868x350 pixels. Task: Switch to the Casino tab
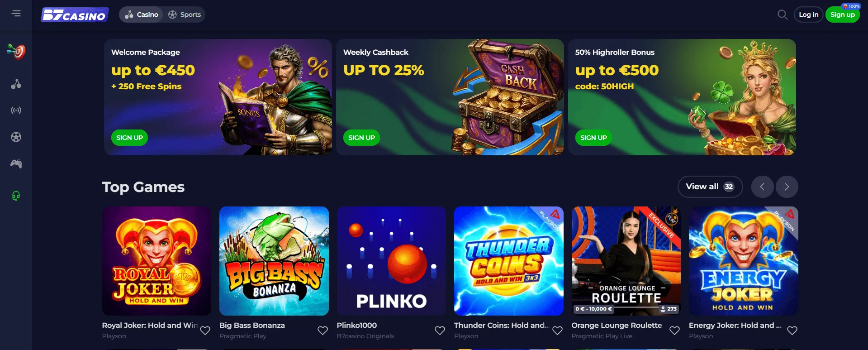142,14
